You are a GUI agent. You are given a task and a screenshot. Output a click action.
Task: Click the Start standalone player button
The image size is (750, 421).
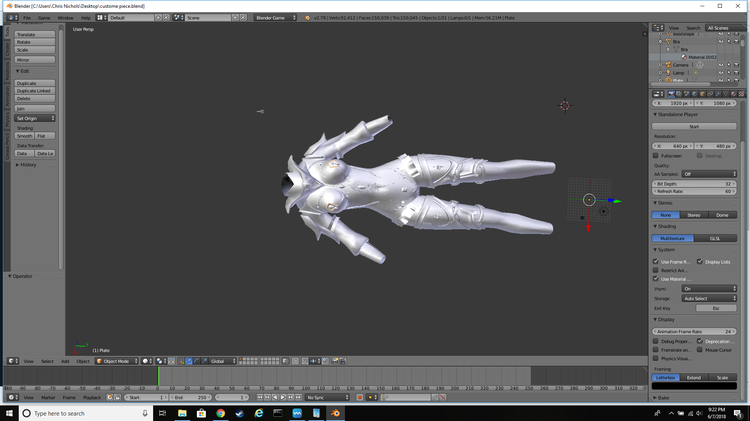click(694, 126)
